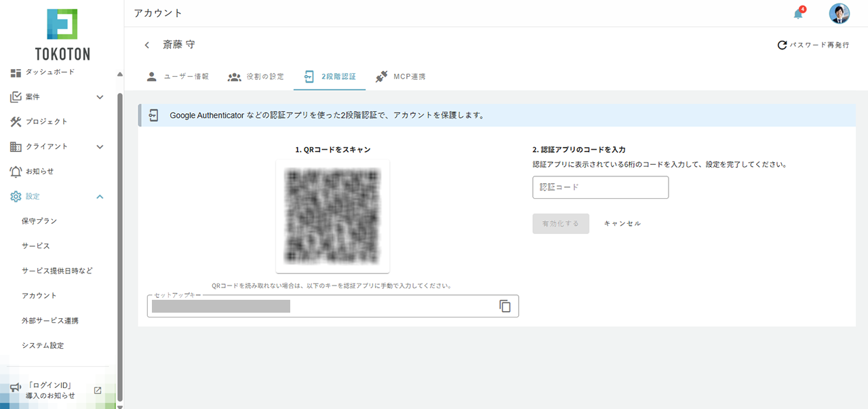Image resolution: width=868 pixels, height=409 pixels.
Task: Focus the 認証コード input field
Action: click(x=601, y=187)
